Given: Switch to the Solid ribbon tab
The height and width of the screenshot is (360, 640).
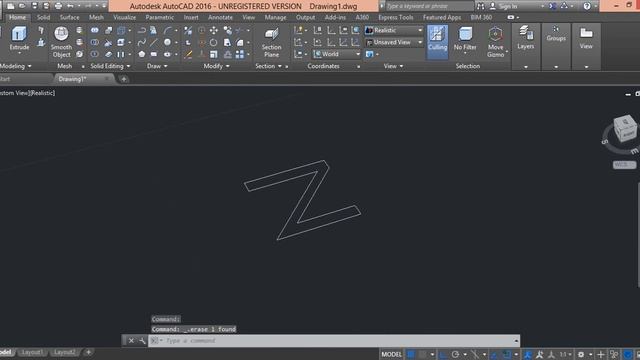Looking at the screenshot, I should point(43,18).
